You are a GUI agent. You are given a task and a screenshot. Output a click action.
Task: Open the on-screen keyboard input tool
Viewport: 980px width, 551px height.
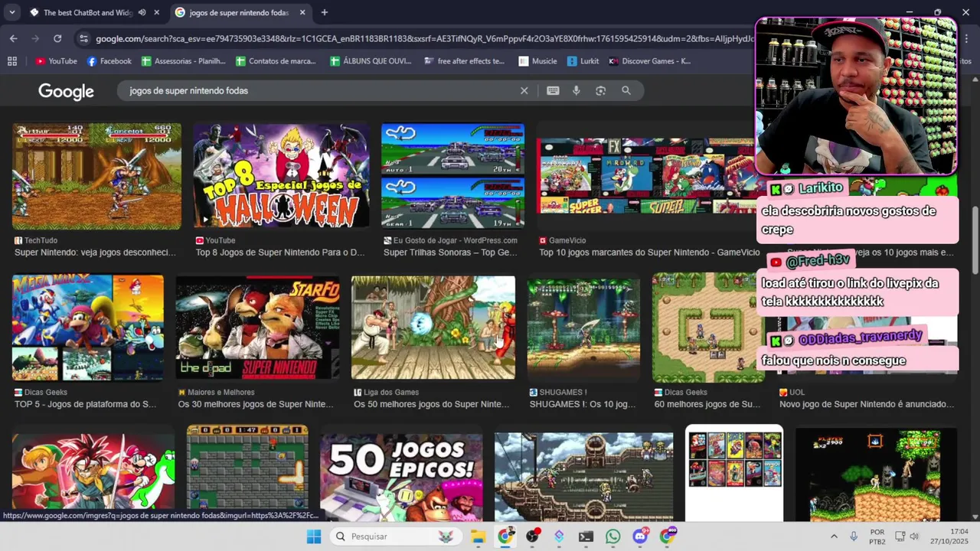coord(553,90)
